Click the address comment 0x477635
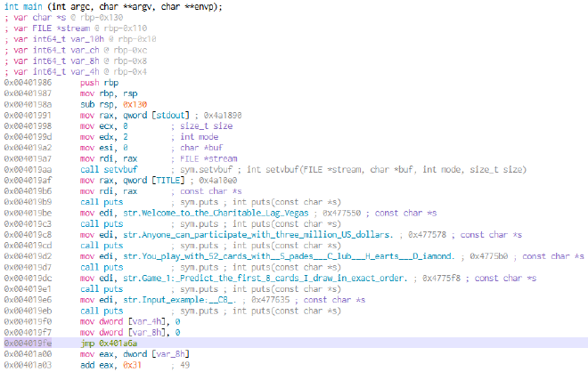This screenshot has height=372, width=588. coord(270,300)
